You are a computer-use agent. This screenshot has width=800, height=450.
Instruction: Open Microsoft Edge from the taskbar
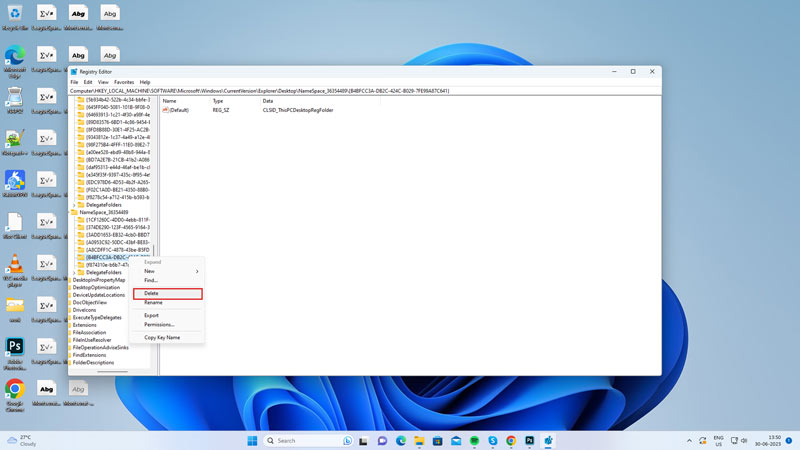(x=401, y=441)
